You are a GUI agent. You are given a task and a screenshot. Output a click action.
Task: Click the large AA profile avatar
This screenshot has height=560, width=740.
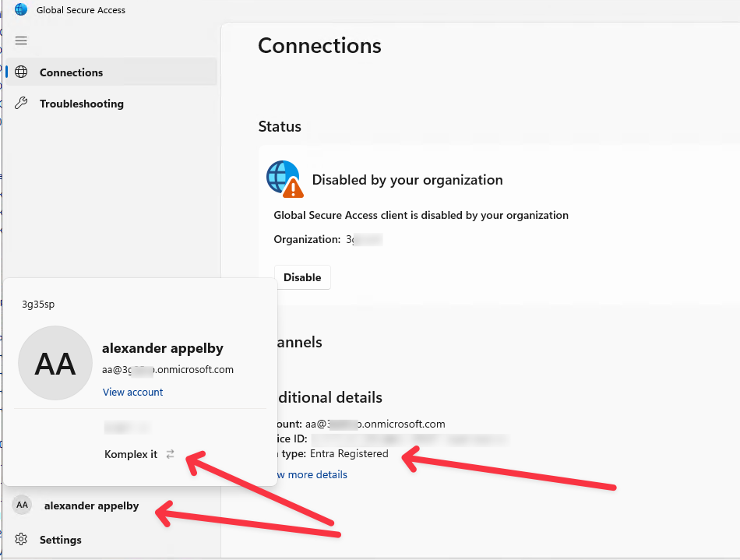pyautogui.click(x=55, y=364)
